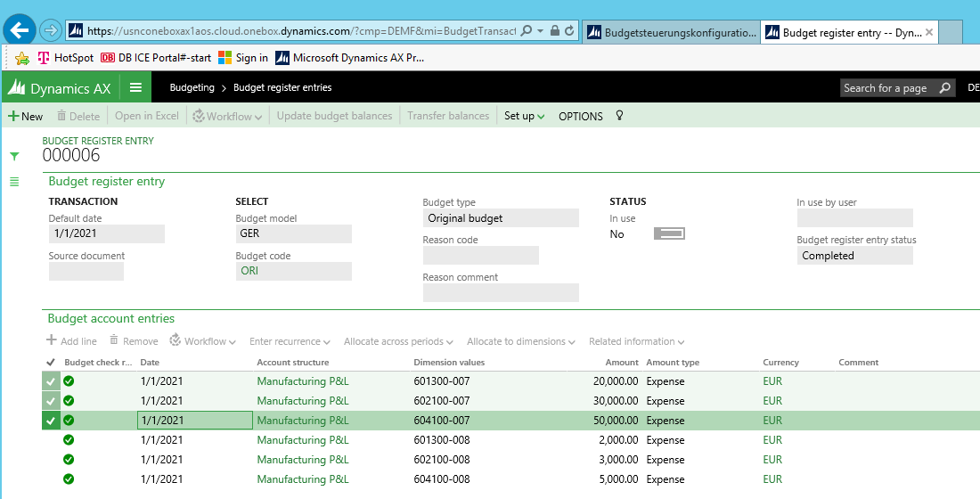The image size is (980, 499).
Task: Click the browser back arrow button
Action: (20, 30)
